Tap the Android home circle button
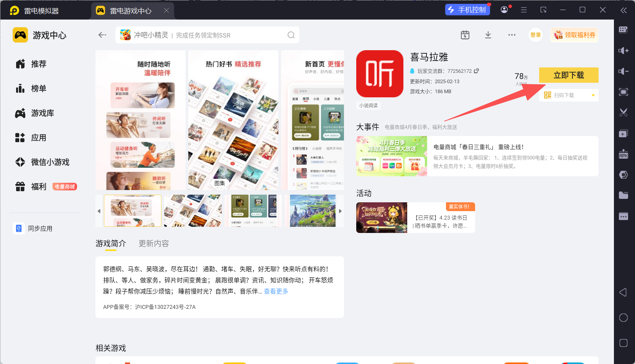Viewport: 635px width, 364px height. (623, 318)
